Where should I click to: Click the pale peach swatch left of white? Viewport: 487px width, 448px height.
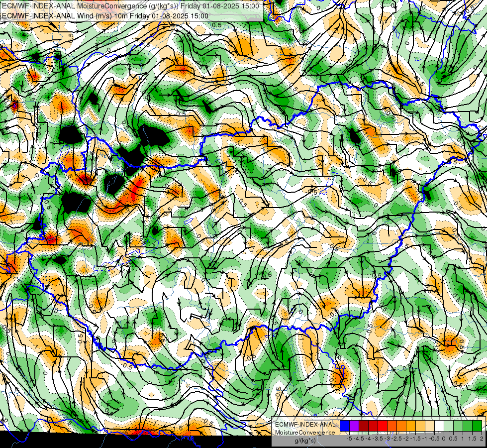[x=430, y=426]
